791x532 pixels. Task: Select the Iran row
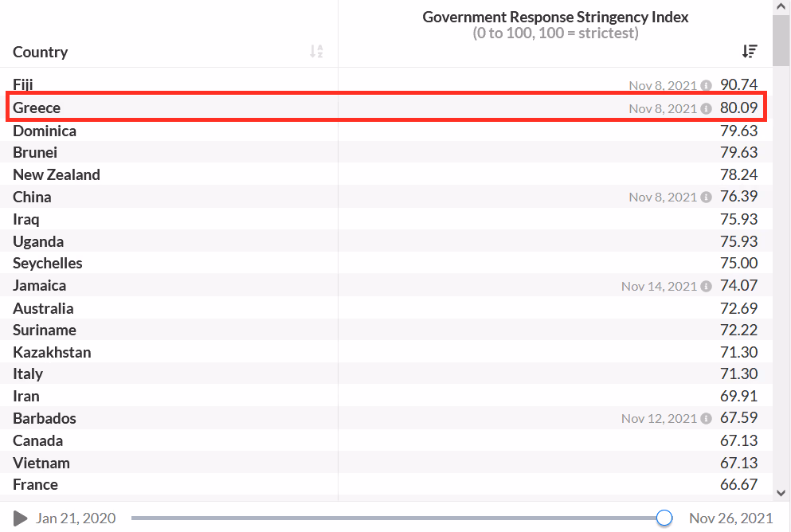coord(386,396)
